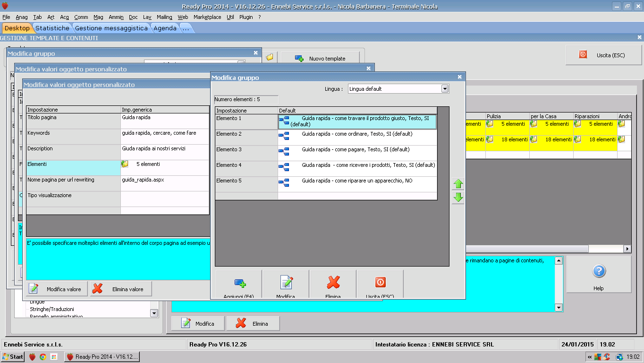
Task: Click the folder icon left of Nuovo template
Action: click(270, 57)
